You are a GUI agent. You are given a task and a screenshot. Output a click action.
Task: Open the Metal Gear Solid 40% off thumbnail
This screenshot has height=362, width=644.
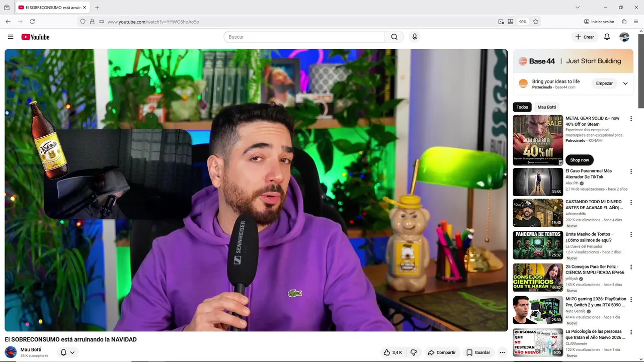coord(538,140)
